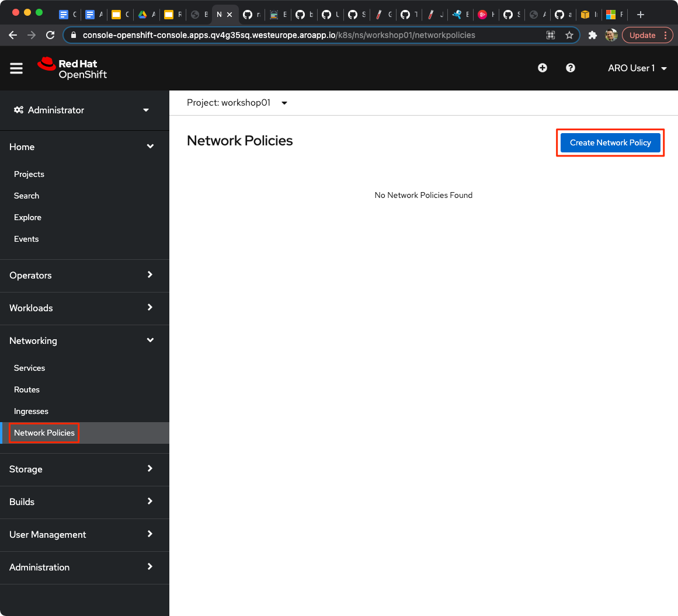Open the quick create plus icon
The image size is (678, 616).
pos(542,68)
